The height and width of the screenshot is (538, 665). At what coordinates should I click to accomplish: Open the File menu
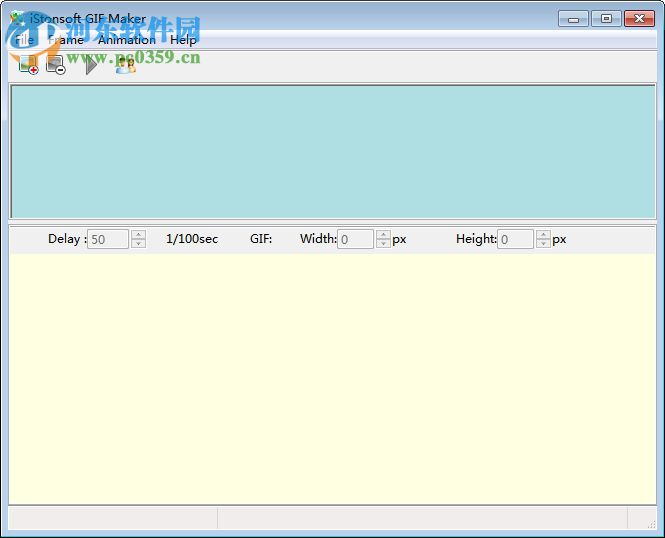[x=24, y=40]
